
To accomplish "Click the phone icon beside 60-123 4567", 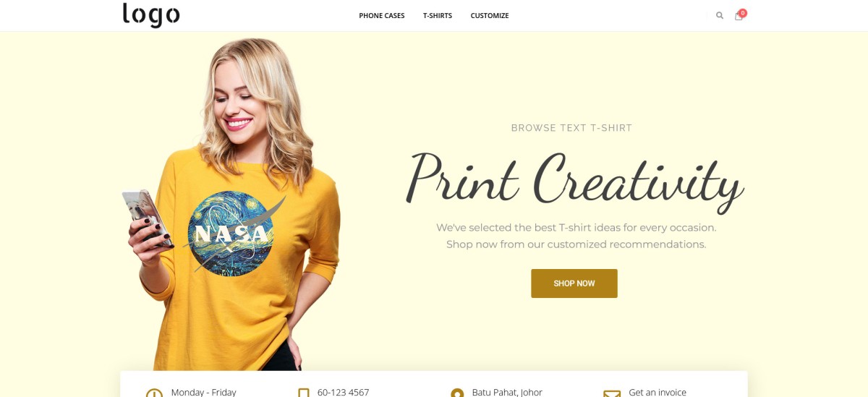I will pos(304,393).
